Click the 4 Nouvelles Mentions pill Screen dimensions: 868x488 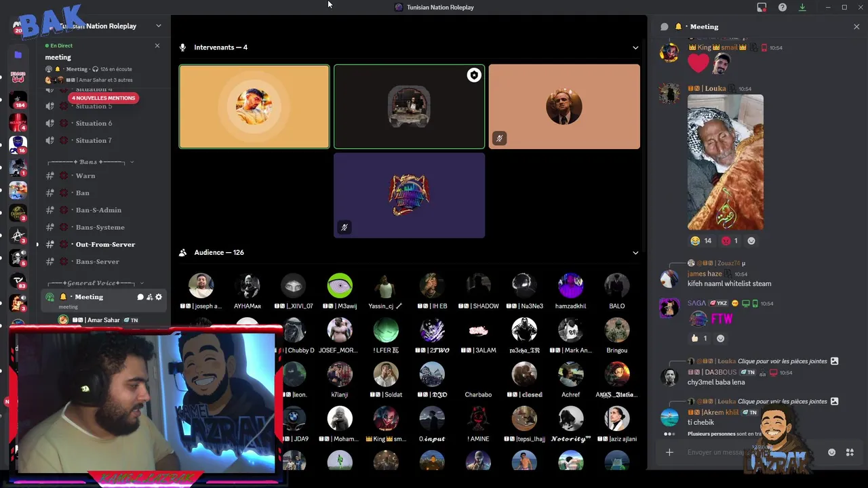point(103,98)
